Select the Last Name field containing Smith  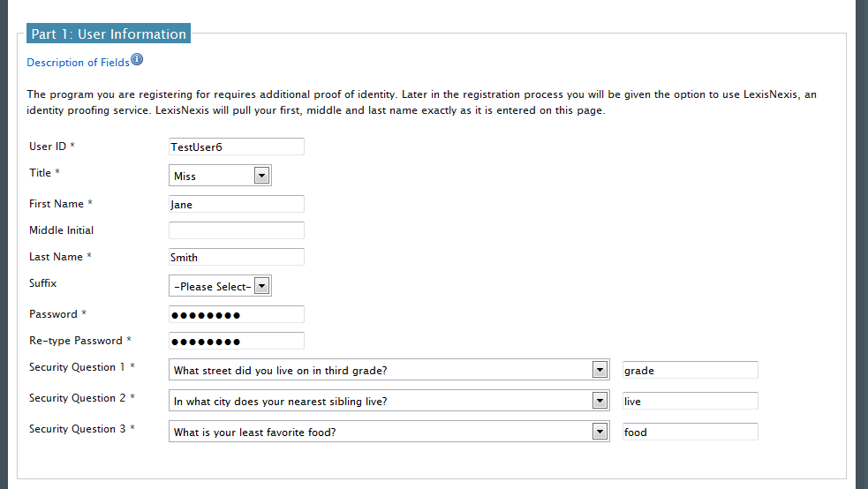[236, 257]
